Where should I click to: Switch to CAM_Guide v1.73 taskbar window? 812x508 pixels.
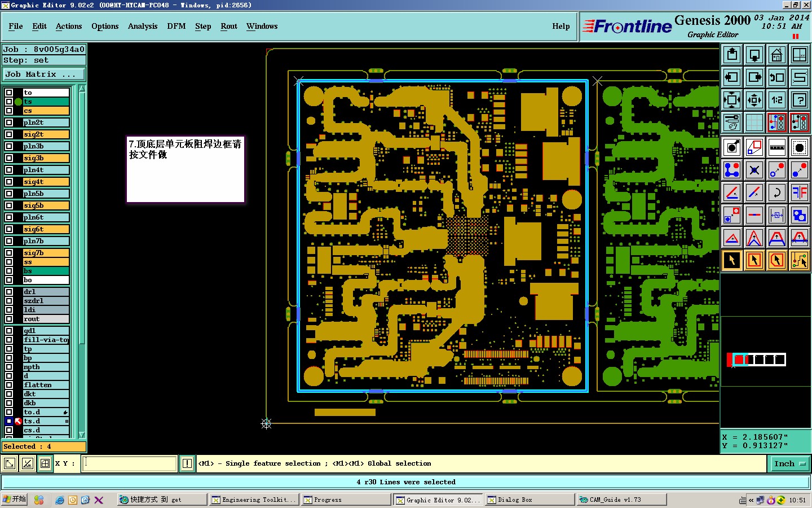pos(621,500)
